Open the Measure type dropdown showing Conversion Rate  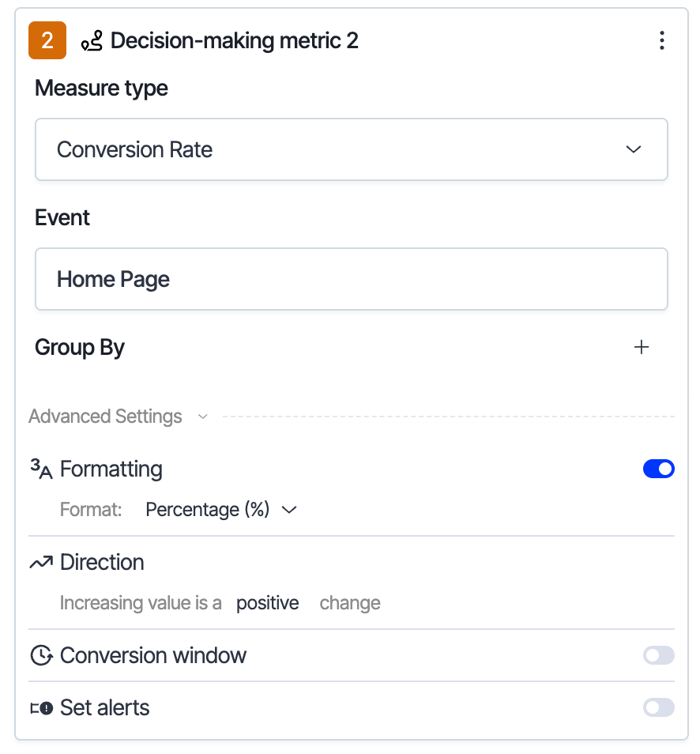(351, 149)
